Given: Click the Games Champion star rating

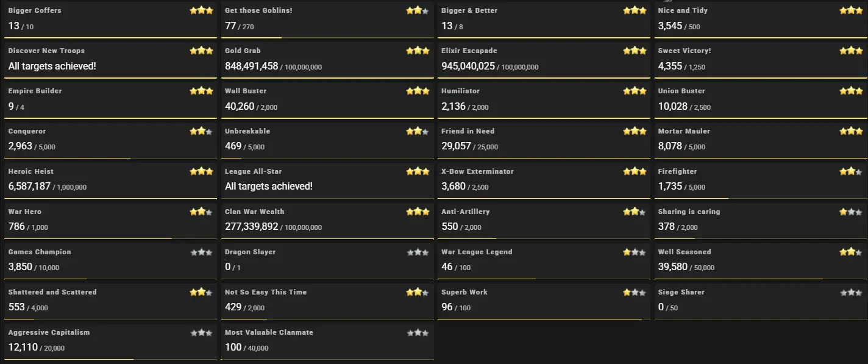Looking at the screenshot, I should point(201,252).
